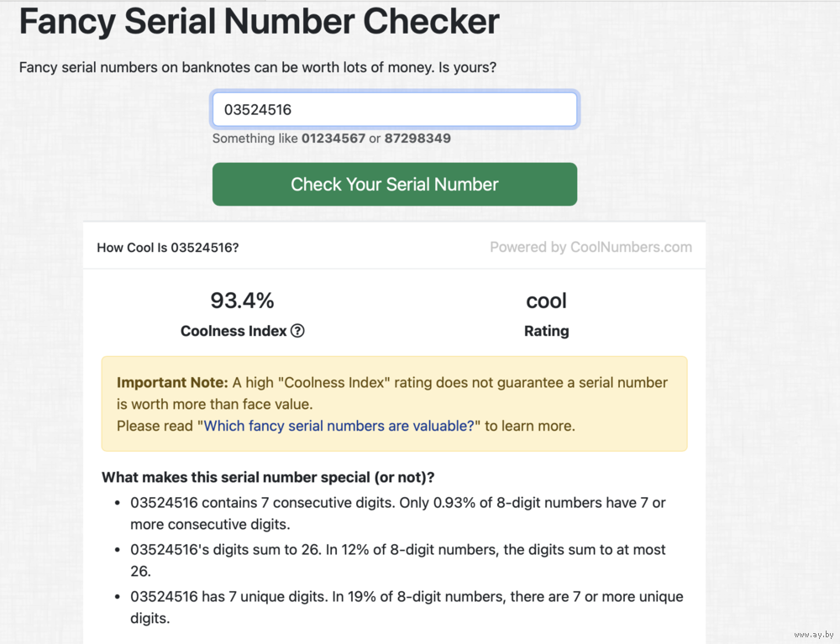The width and height of the screenshot is (840, 644).
Task: Click the www.ay.by watermark
Action: pos(813,635)
